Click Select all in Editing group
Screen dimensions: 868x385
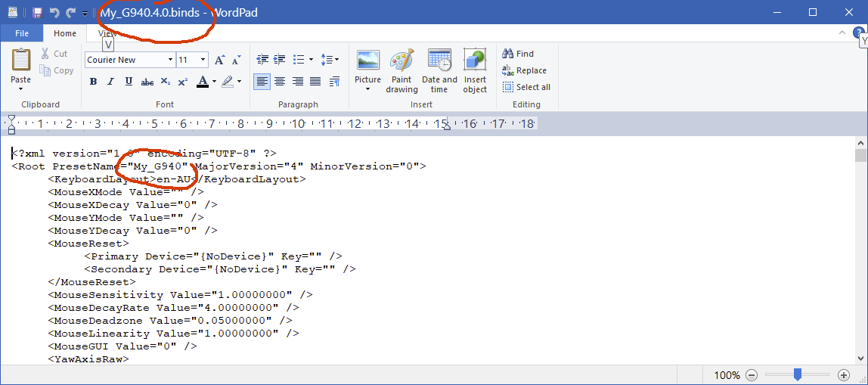point(526,87)
